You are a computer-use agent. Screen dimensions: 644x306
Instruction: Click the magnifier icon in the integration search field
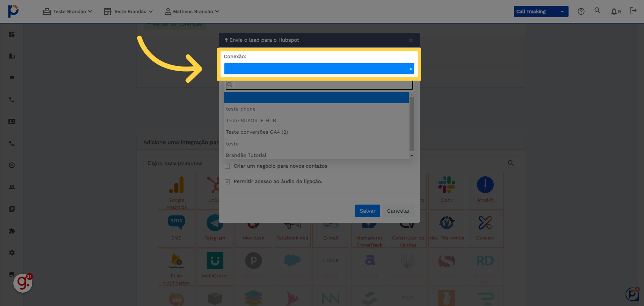coord(511,163)
